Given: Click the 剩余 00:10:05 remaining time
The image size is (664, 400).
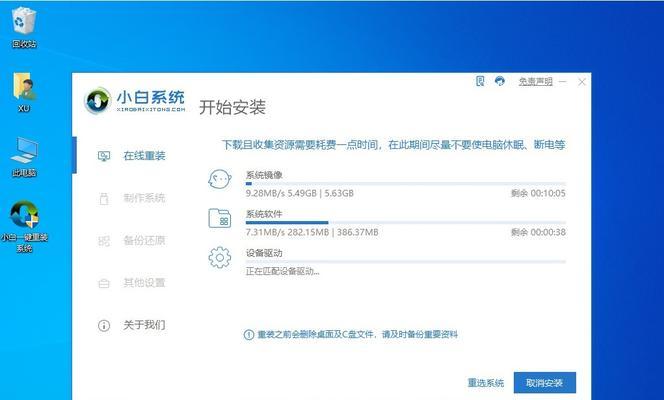Looking at the screenshot, I should [x=538, y=193].
